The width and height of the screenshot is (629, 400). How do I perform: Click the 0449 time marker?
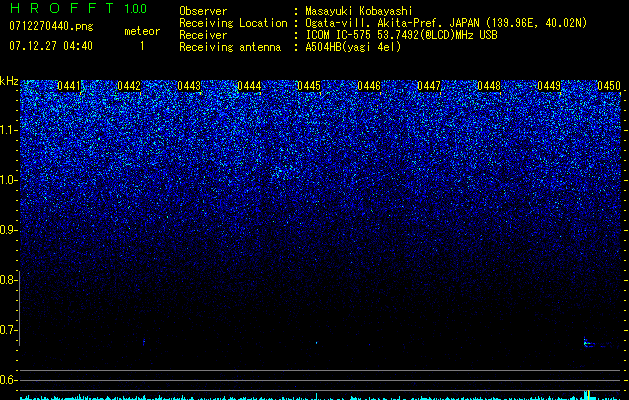tap(549, 86)
